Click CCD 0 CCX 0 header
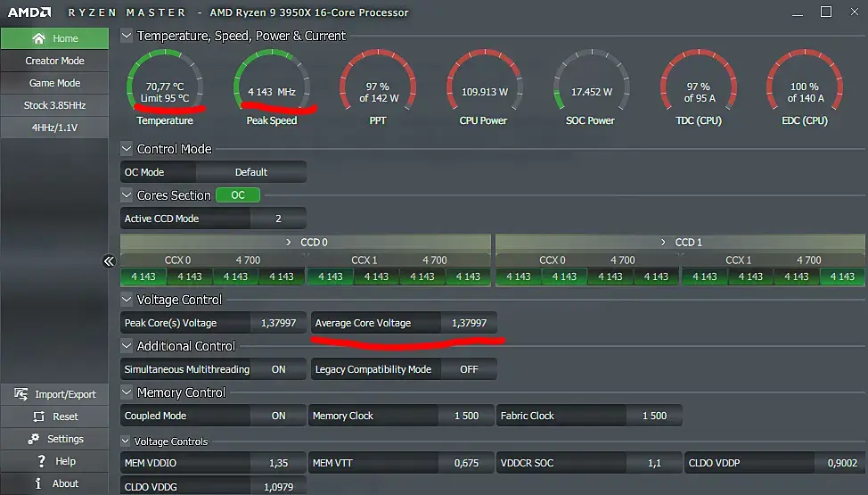Image resolution: width=868 pixels, height=495 pixels. click(x=213, y=260)
